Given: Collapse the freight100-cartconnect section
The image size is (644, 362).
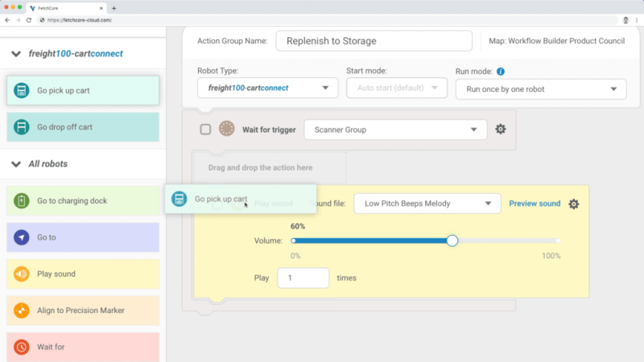Looking at the screenshot, I should pos(17,54).
